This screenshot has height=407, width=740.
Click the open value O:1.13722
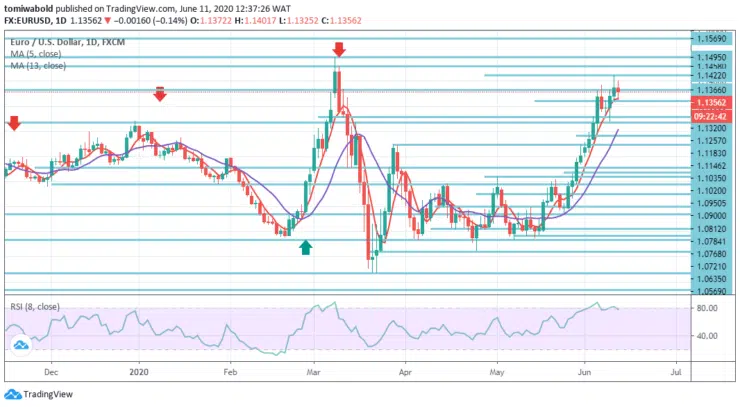[210, 21]
